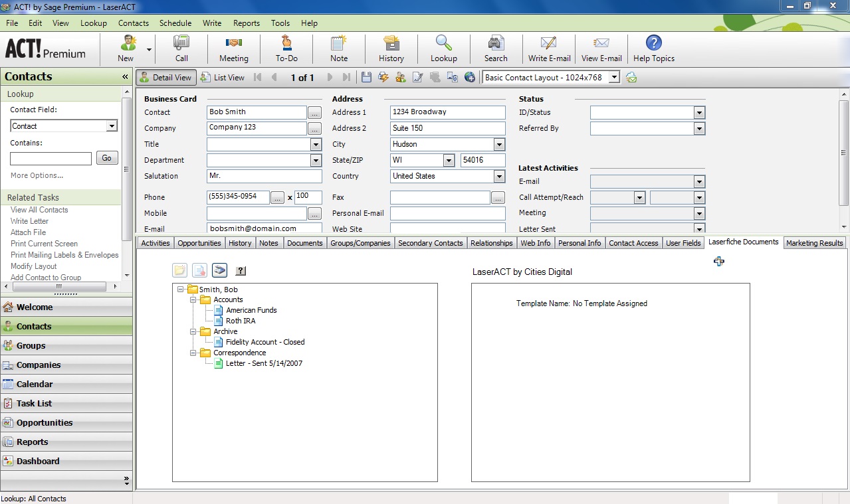
Task: Click the blue plus cross icon
Action: point(718,261)
